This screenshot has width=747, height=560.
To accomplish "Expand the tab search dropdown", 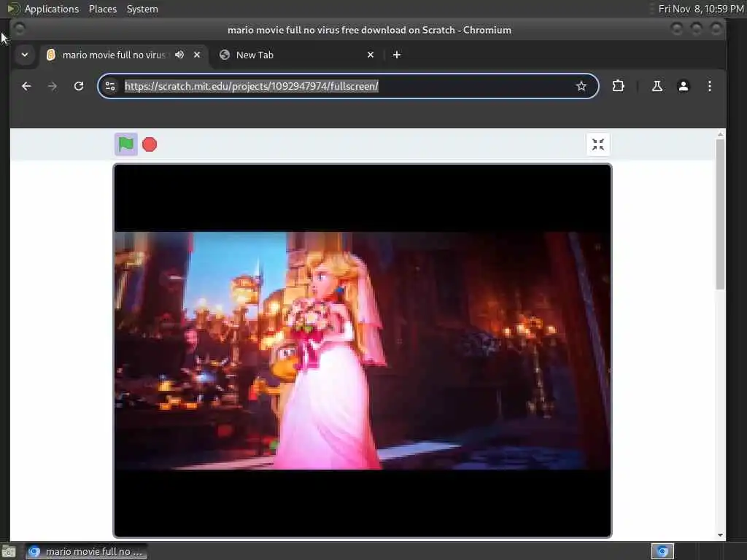I will pyautogui.click(x=25, y=55).
